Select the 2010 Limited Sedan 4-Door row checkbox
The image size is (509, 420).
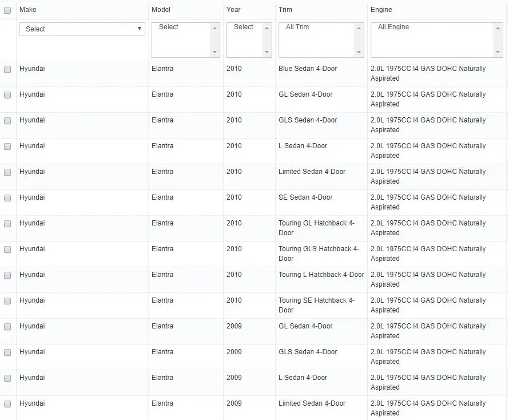coord(7,172)
